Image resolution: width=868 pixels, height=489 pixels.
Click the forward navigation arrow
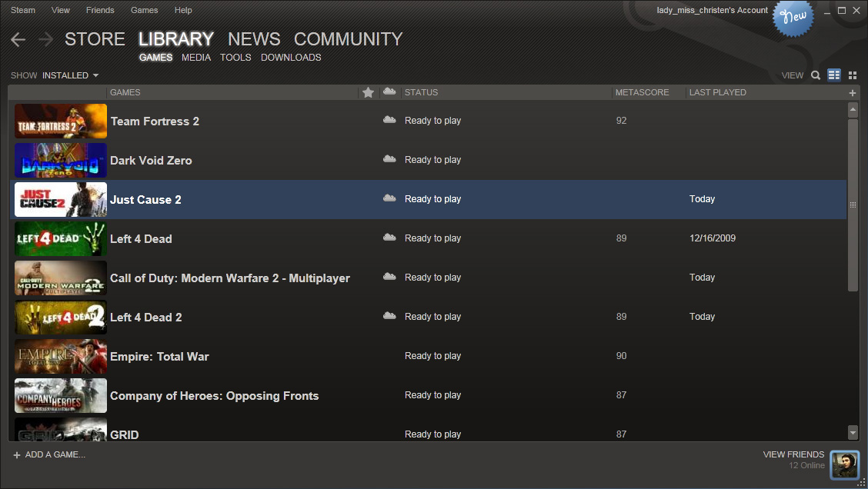[x=45, y=40]
